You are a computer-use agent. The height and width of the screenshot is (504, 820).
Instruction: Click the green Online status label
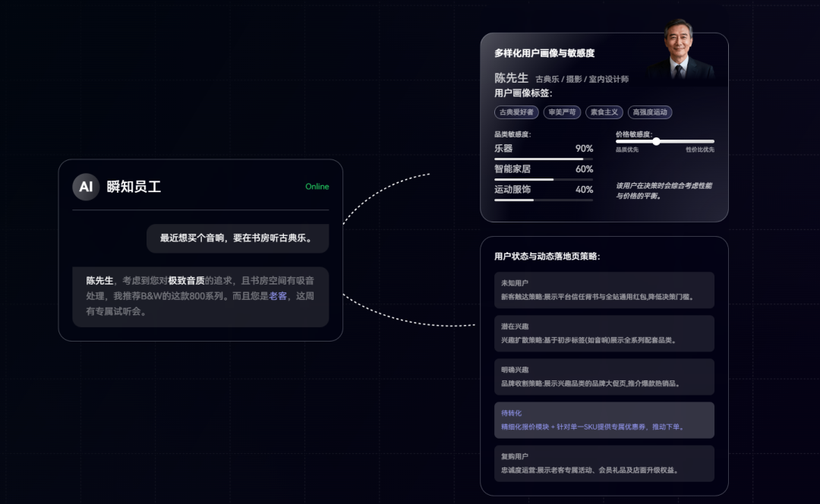(x=317, y=187)
